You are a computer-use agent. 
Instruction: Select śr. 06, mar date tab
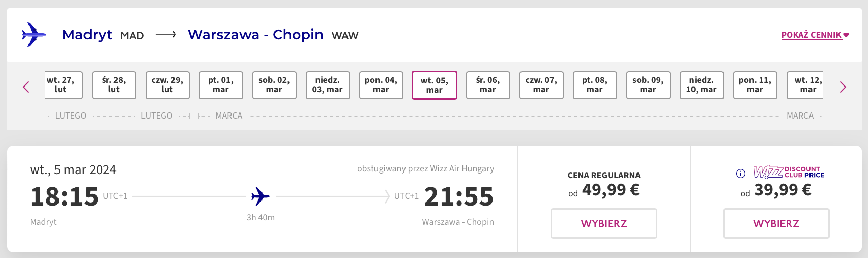tap(488, 85)
